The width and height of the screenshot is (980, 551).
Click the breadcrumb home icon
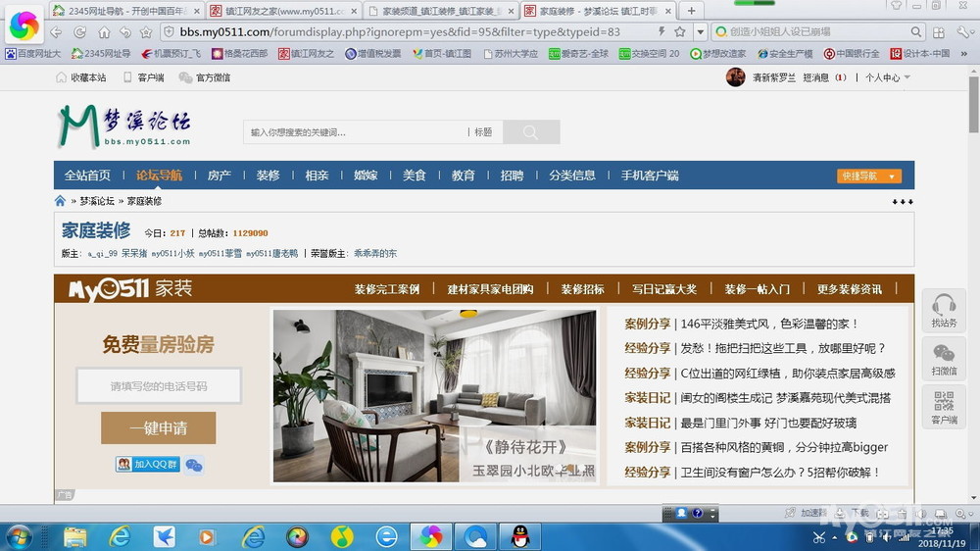click(x=61, y=201)
